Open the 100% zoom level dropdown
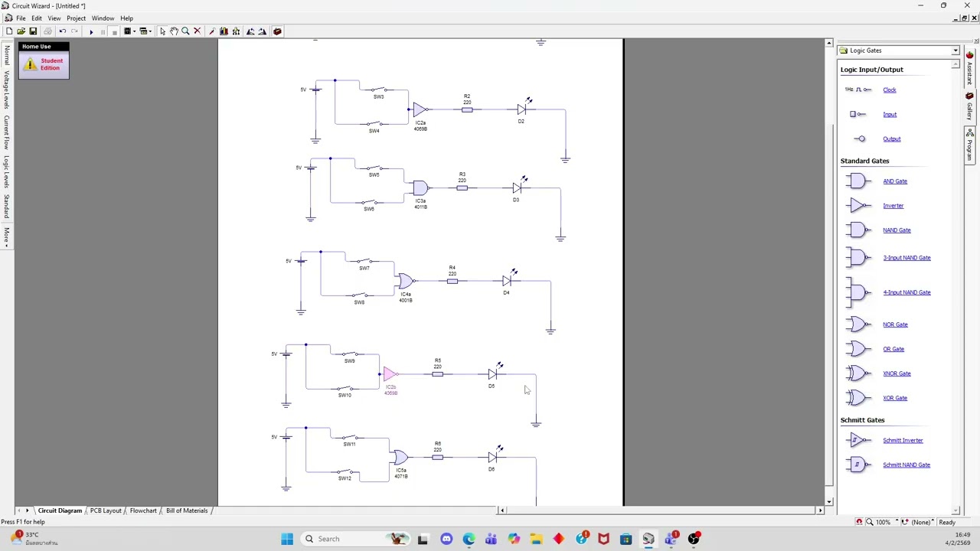The width and height of the screenshot is (980, 551). 897,522
